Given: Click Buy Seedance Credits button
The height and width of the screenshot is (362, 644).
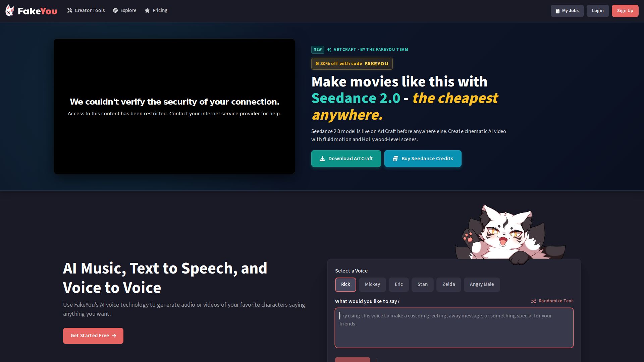Looking at the screenshot, I should (423, 159).
